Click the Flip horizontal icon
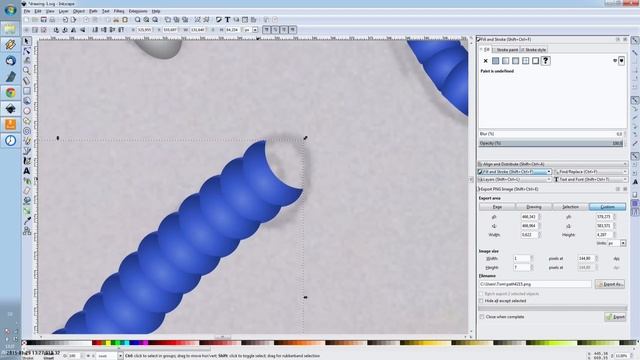640x360 pixels. (x=73, y=30)
